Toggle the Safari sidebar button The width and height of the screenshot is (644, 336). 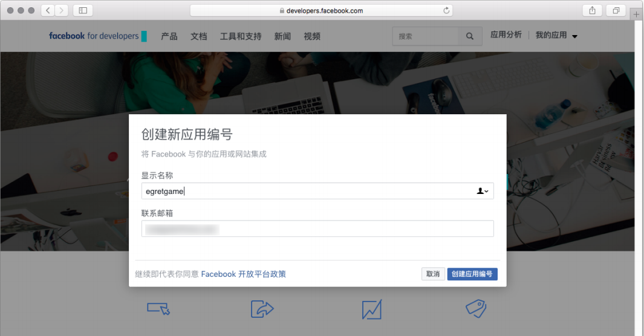coord(83,10)
